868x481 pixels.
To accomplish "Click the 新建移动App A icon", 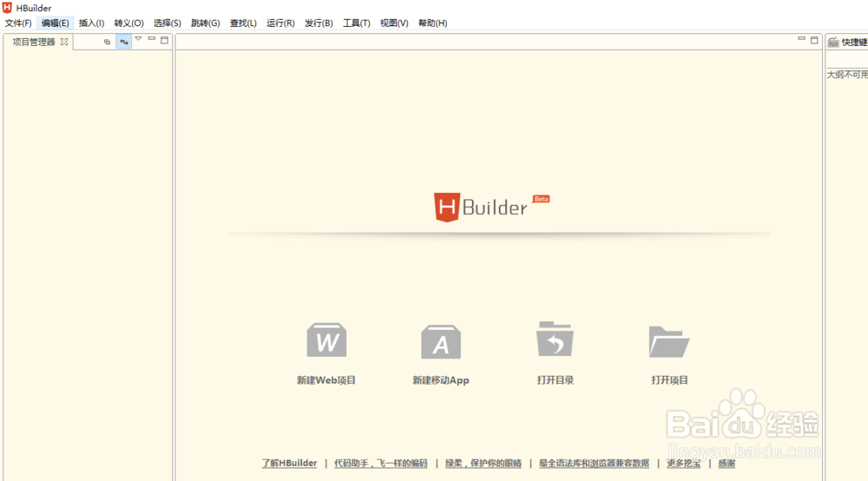I will coord(441,341).
